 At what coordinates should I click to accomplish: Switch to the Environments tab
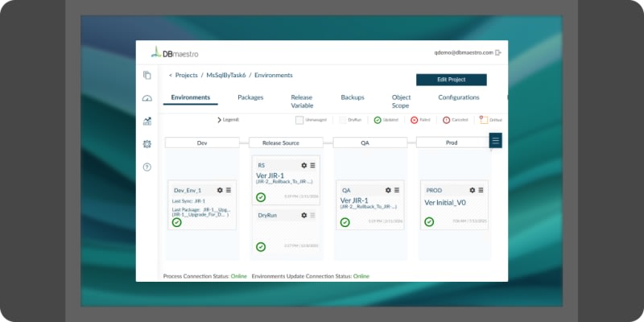point(191,97)
